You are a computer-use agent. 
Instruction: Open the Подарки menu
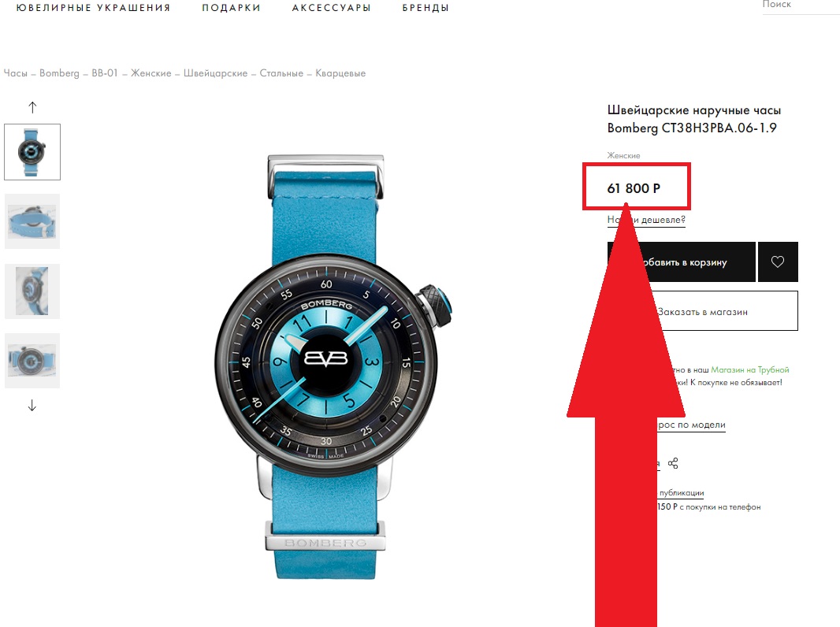pyautogui.click(x=232, y=8)
